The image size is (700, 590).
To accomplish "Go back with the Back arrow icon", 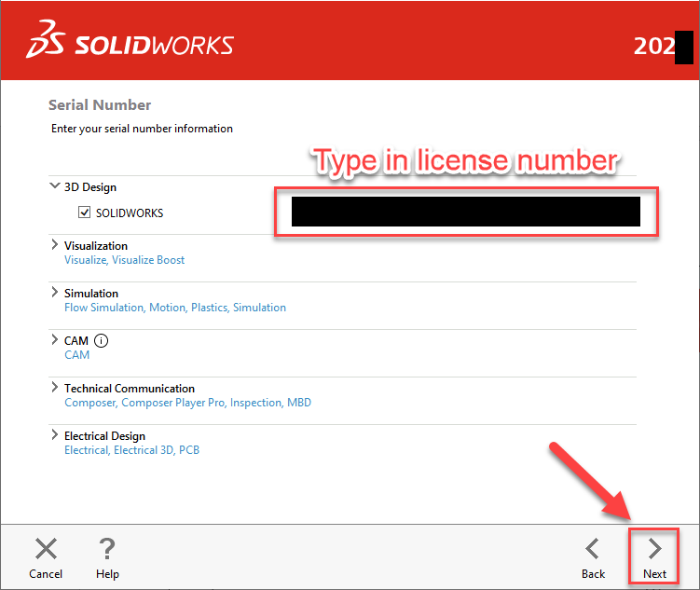I will (x=593, y=548).
